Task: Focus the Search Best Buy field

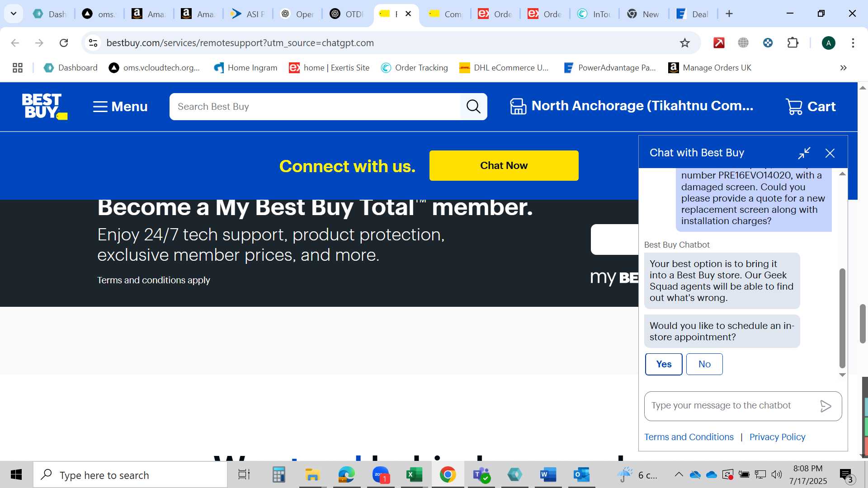Action: (315, 107)
